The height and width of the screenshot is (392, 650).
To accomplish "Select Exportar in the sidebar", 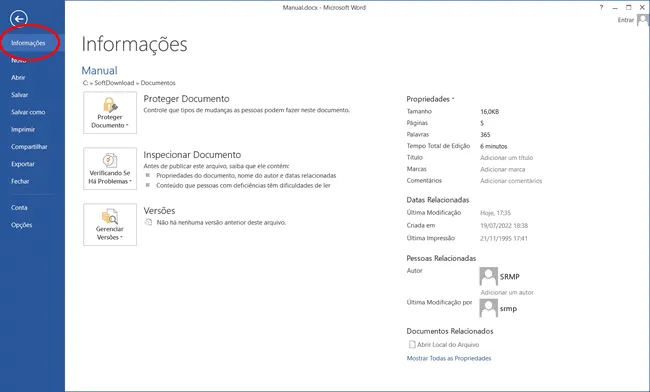I will pos(23,164).
